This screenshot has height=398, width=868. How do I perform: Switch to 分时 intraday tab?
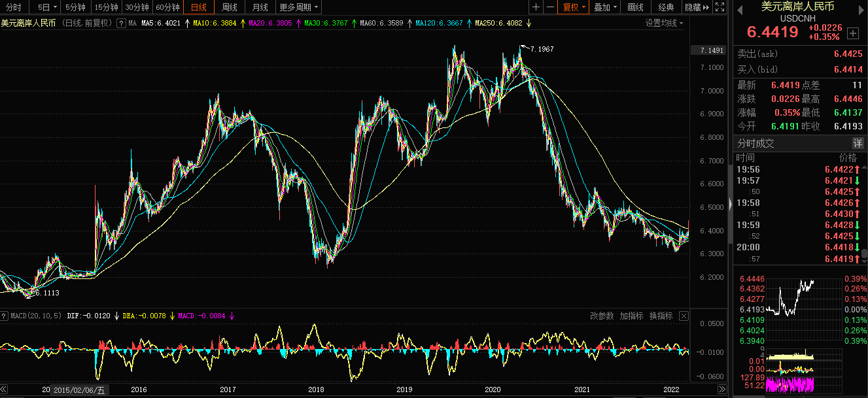coord(13,7)
